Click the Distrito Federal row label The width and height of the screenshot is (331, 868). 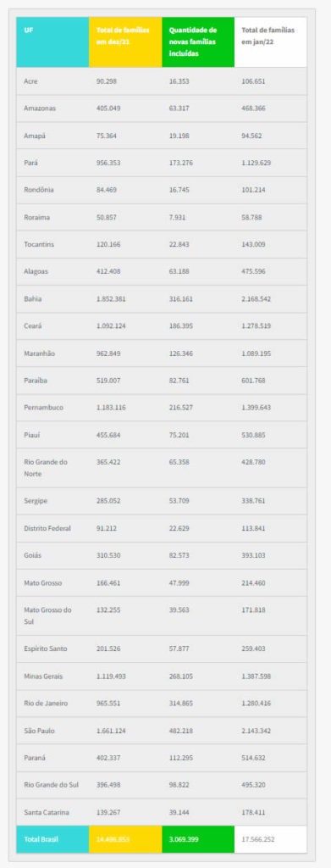click(47, 529)
